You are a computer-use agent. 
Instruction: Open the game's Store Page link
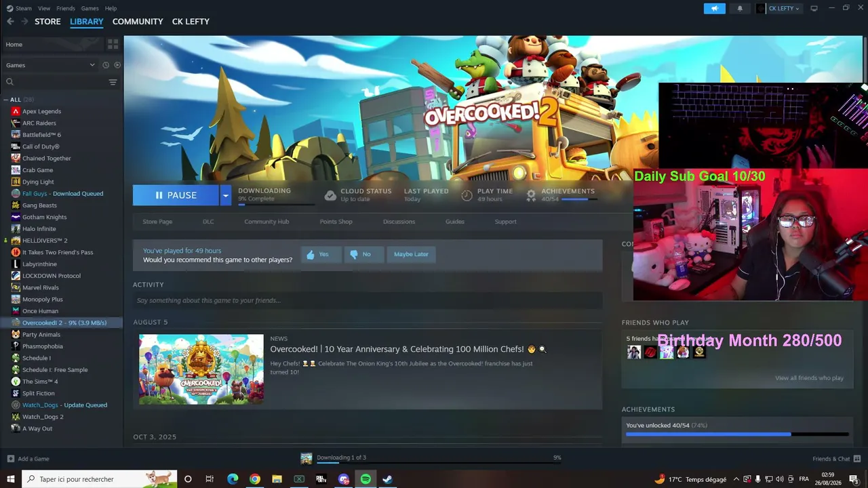click(x=157, y=222)
